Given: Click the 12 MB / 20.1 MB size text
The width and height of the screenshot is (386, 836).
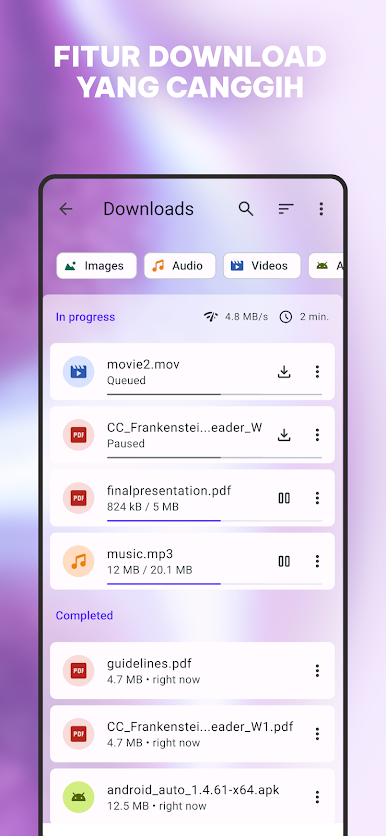Looking at the screenshot, I should pos(150,570).
